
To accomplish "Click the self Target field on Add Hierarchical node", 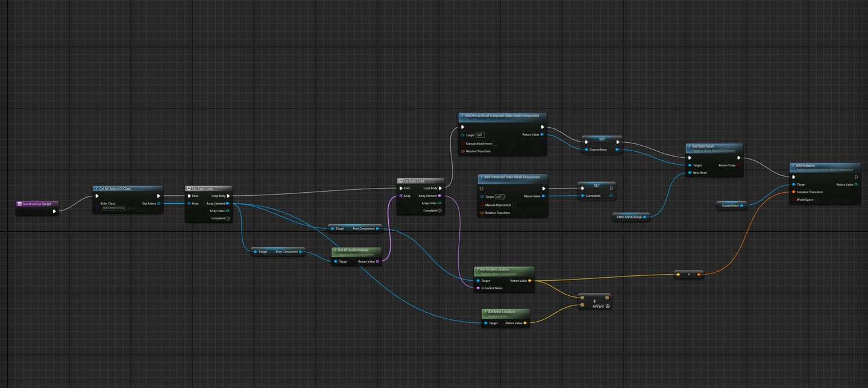I will click(480, 135).
